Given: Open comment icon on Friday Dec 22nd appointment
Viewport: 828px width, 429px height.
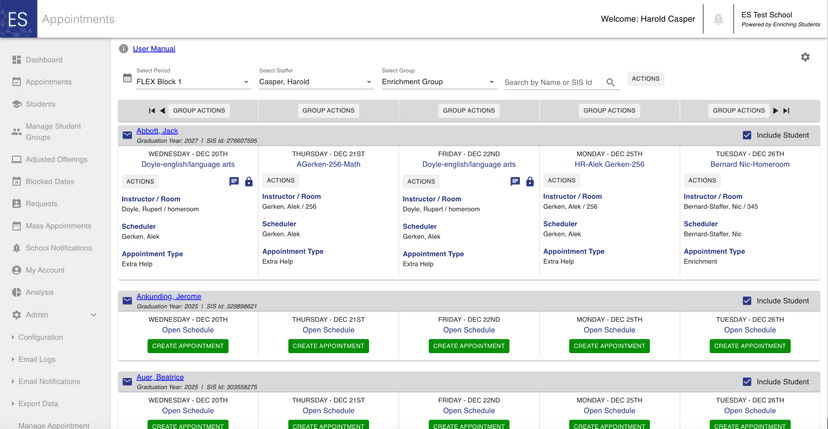Looking at the screenshot, I should pyautogui.click(x=515, y=182).
